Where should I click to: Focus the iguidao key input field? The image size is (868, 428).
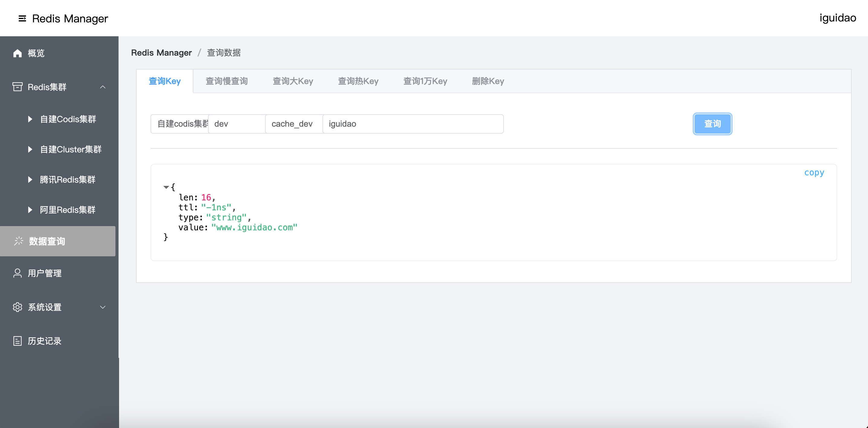(413, 124)
